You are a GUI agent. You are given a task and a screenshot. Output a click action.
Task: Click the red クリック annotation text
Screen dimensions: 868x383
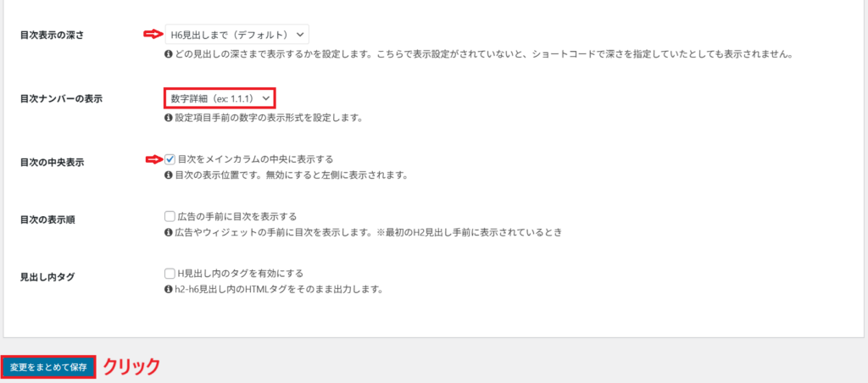coord(131,367)
